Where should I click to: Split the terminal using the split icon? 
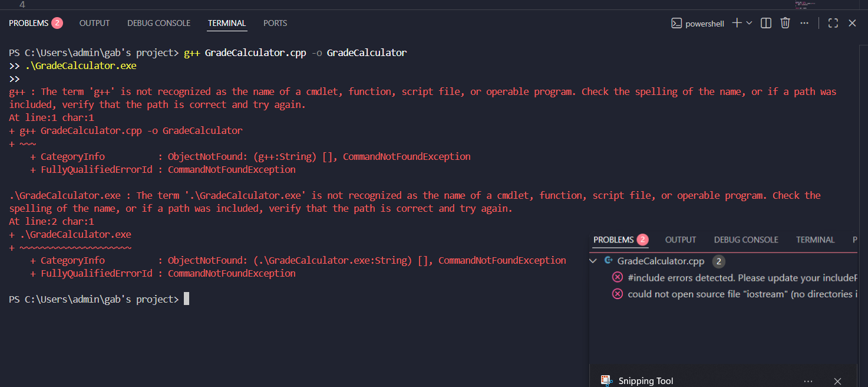[x=766, y=23]
